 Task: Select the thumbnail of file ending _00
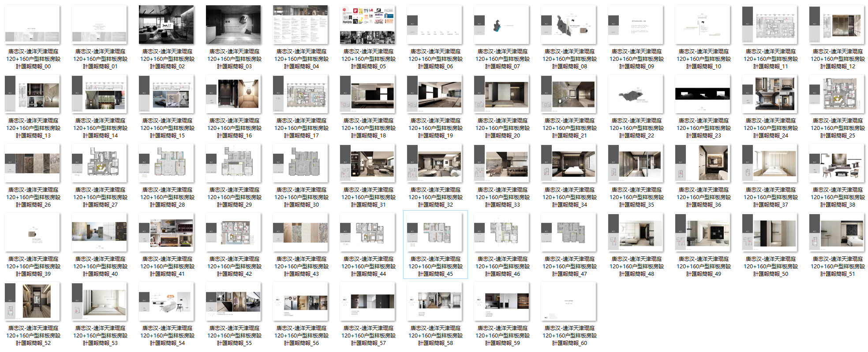coord(32,25)
